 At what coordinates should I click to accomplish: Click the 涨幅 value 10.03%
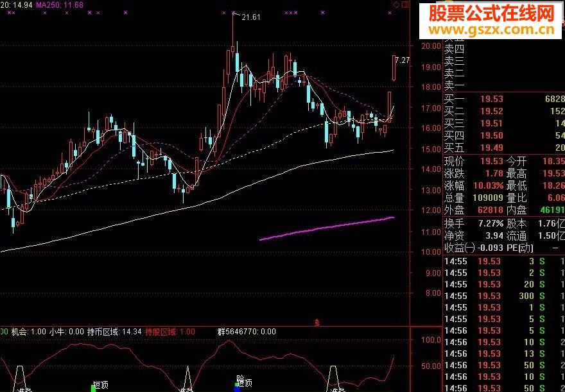pos(488,186)
